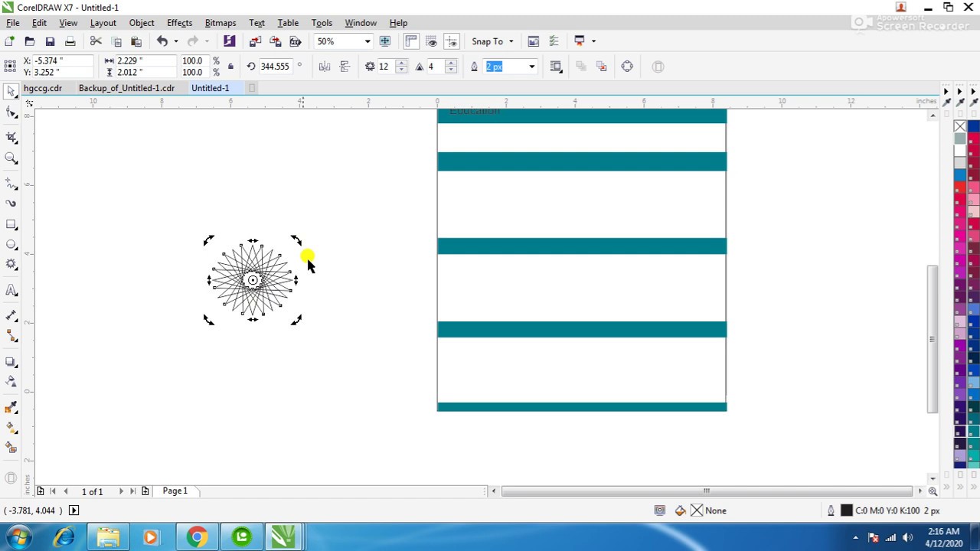This screenshot has height=551, width=980.
Task: Select the Pick tool in toolbox
Action: tap(11, 91)
